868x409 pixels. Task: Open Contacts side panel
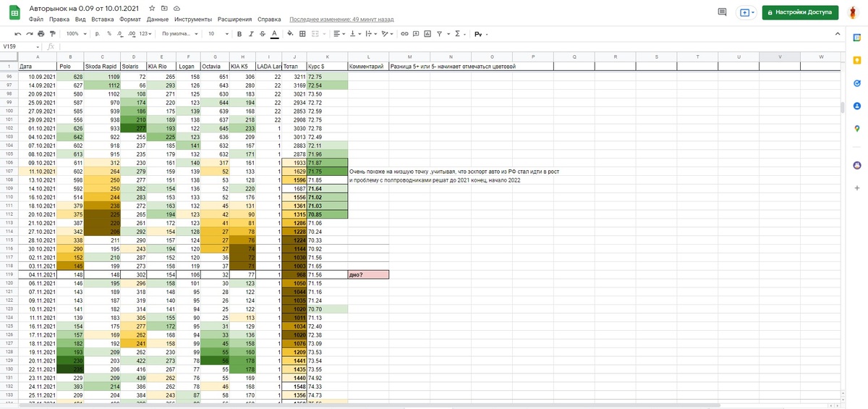click(856, 106)
